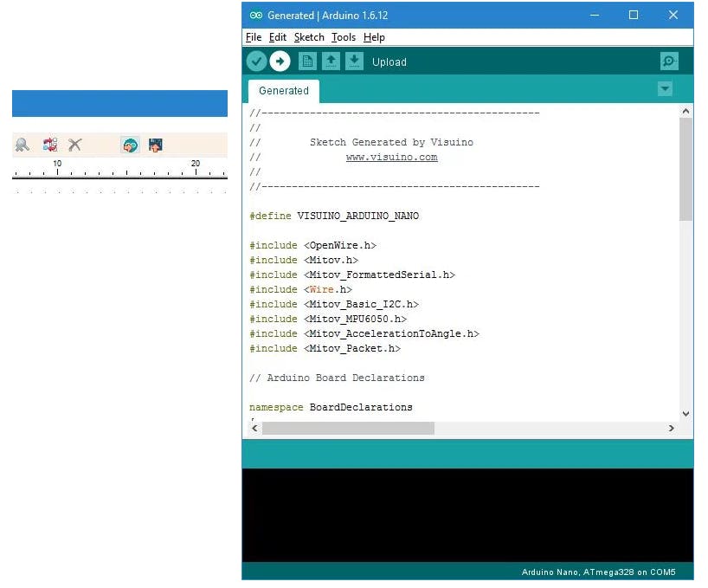Click the Mitov_FormattedSerial.h include line
This screenshot has height=588, width=708.
352,275
